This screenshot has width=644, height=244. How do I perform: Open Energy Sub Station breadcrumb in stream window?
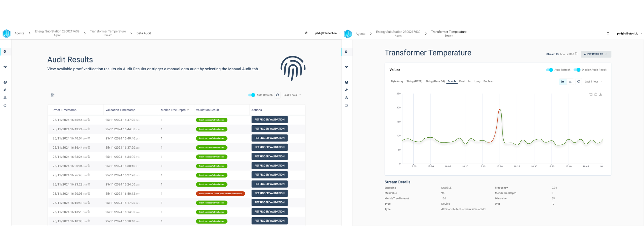(398, 34)
